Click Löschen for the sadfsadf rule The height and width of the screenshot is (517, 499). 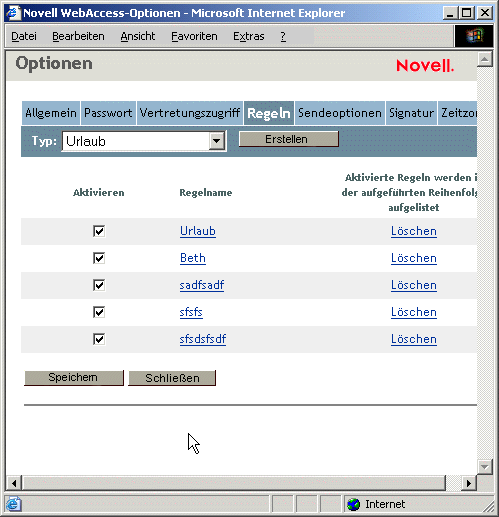click(x=414, y=285)
